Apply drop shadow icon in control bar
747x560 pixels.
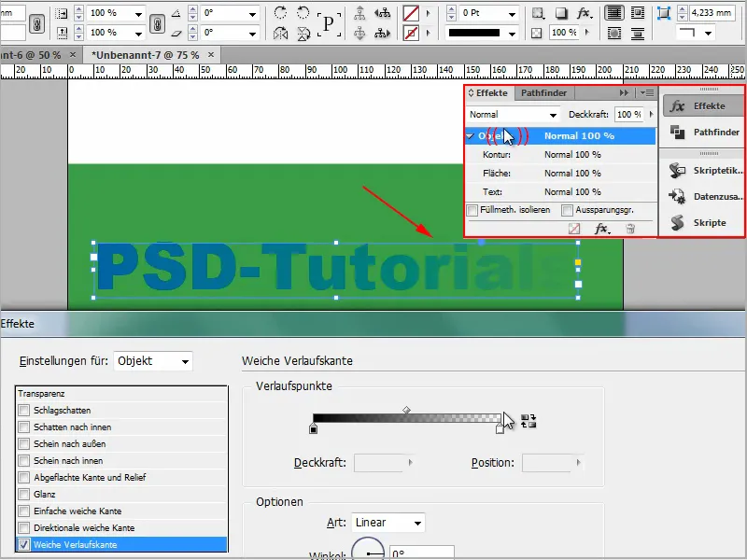562,13
